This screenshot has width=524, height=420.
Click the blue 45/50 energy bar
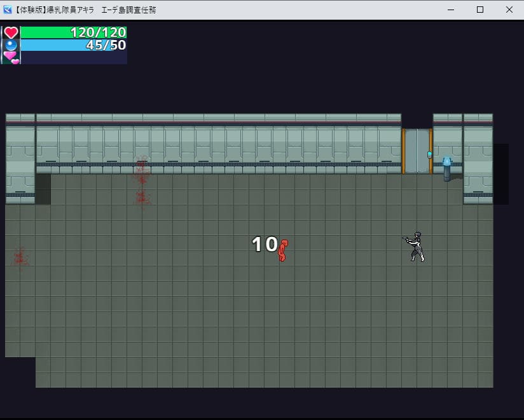tap(74, 45)
